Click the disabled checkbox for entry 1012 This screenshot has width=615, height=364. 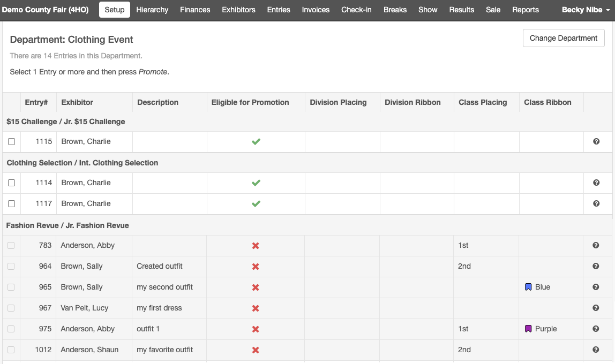[11, 350]
